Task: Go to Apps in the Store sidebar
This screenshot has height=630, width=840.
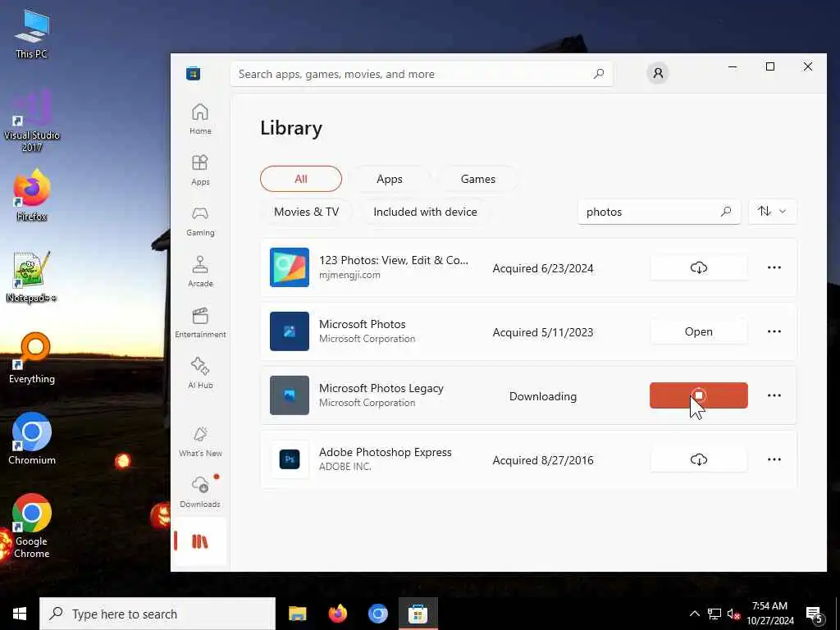Action: 200,170
